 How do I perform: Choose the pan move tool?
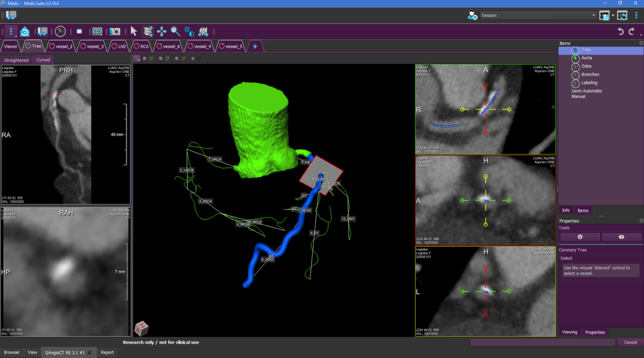click(161, 31)
